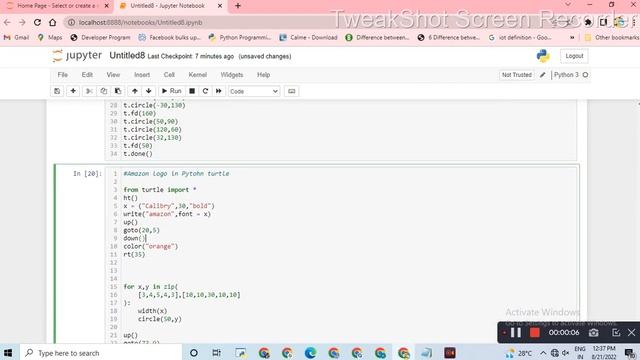Image resolution: width=640 pixels, height=360 pixels.
Task: Close the recorder control bar
Action: (631, 333)
